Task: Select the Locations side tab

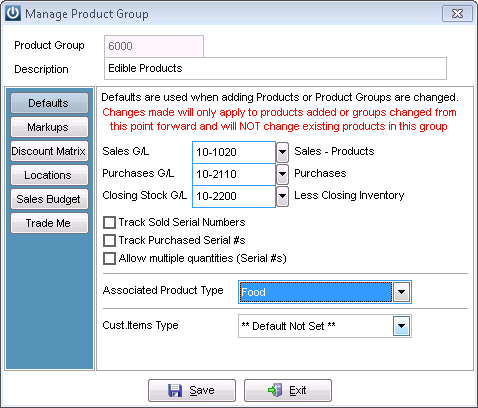Action: pyautogui.click(x=49, y=175)
